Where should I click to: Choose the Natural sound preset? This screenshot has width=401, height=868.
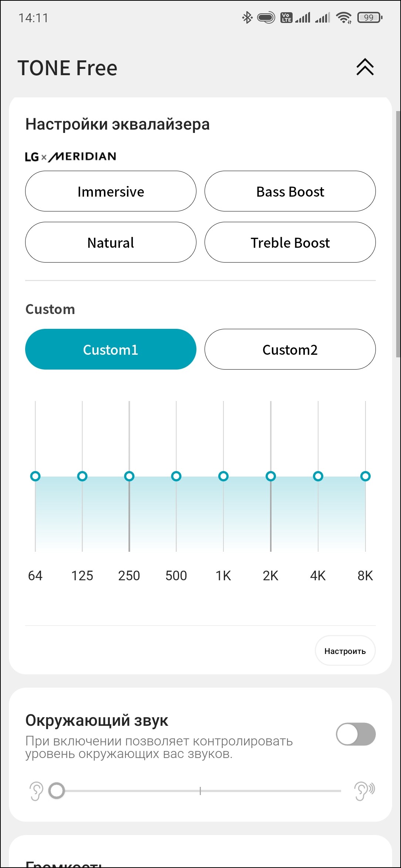coord(111,243)
